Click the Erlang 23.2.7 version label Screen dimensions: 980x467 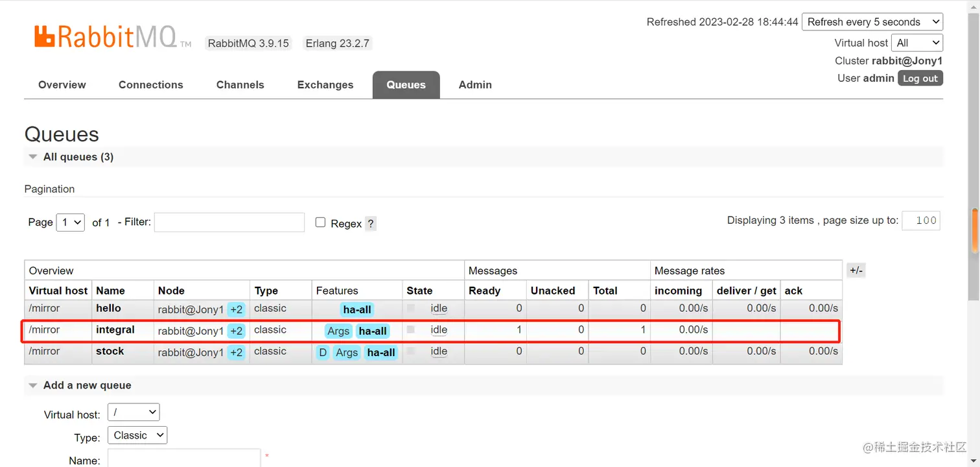click(338, 43)
